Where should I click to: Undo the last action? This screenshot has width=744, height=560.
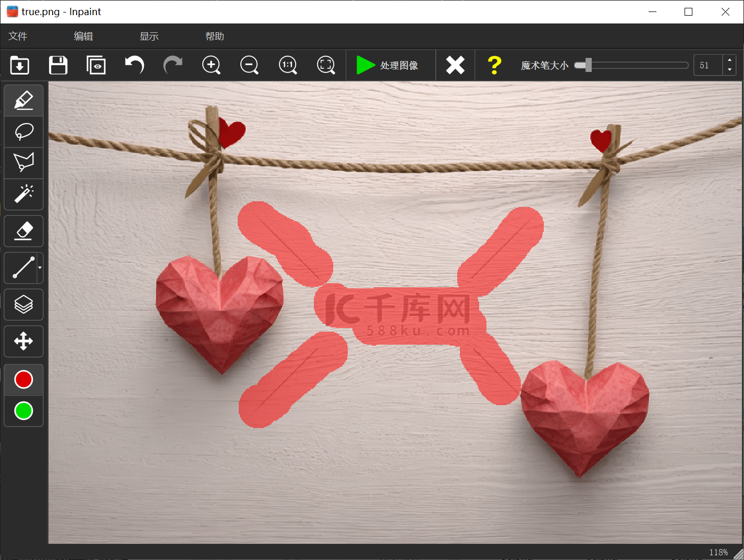pos(135,65)
